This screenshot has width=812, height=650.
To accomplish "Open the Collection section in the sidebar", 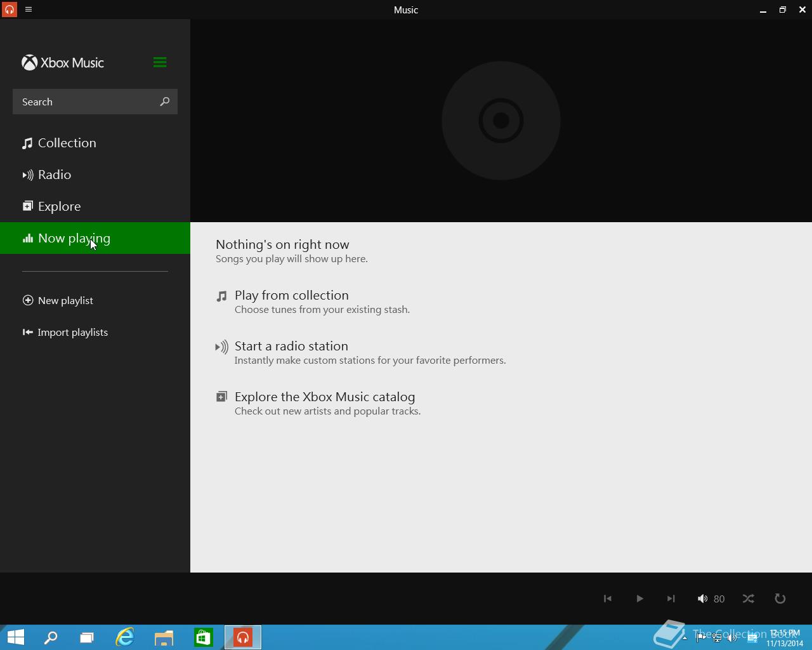I will pyautogui.click(x=95, y=143).
